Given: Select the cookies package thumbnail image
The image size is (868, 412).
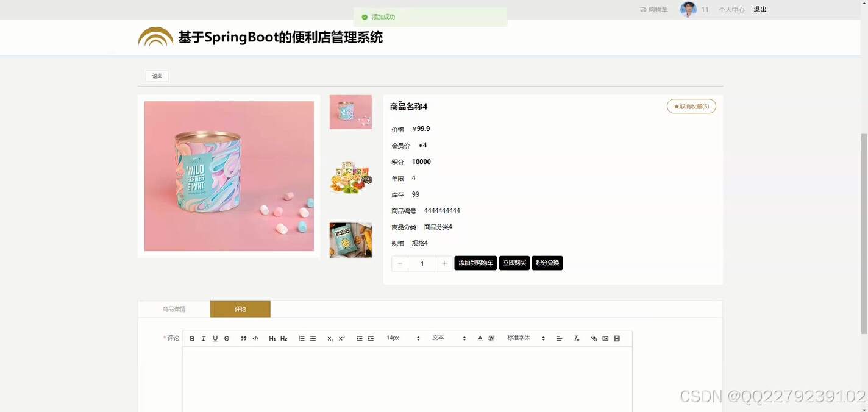Looking at the screenshot, I should point(350,240).
